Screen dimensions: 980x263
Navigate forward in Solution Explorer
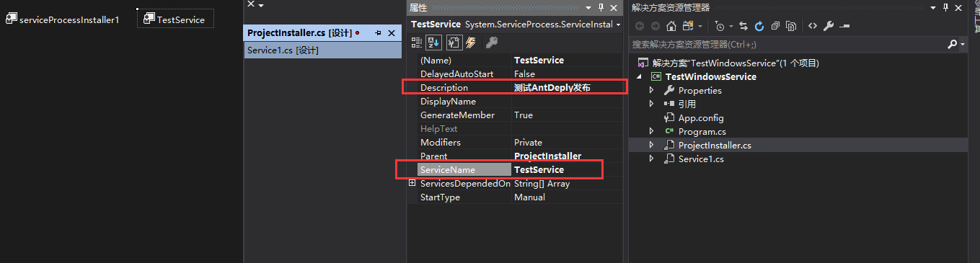point(655,26)
